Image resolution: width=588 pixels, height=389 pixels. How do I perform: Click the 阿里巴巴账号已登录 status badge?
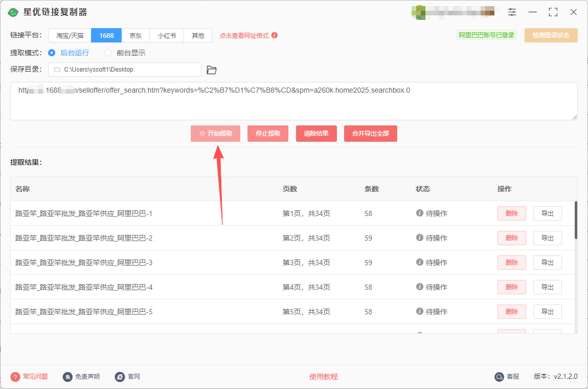(486, 35)
